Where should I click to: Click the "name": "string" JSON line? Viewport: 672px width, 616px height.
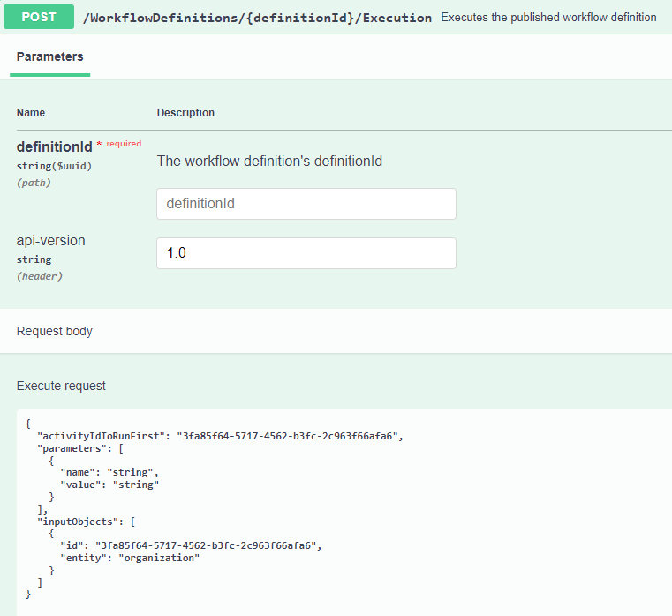click(109, 472)
